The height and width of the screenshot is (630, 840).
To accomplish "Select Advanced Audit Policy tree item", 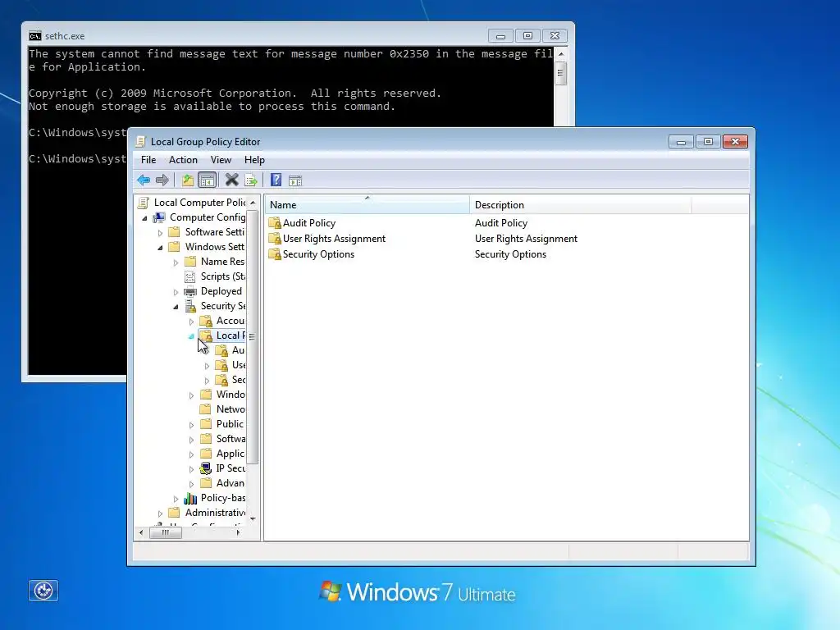I will point(231,482).
